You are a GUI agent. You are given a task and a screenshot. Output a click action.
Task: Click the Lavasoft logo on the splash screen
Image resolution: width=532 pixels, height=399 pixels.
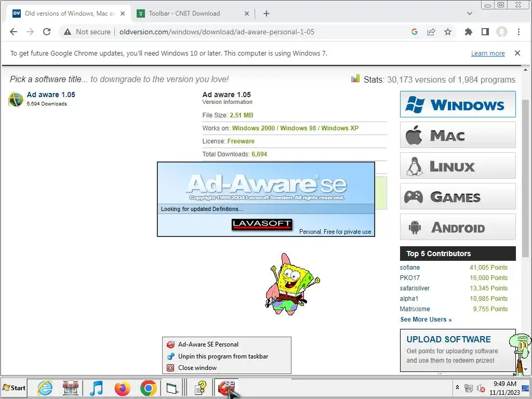coord(262,224)
